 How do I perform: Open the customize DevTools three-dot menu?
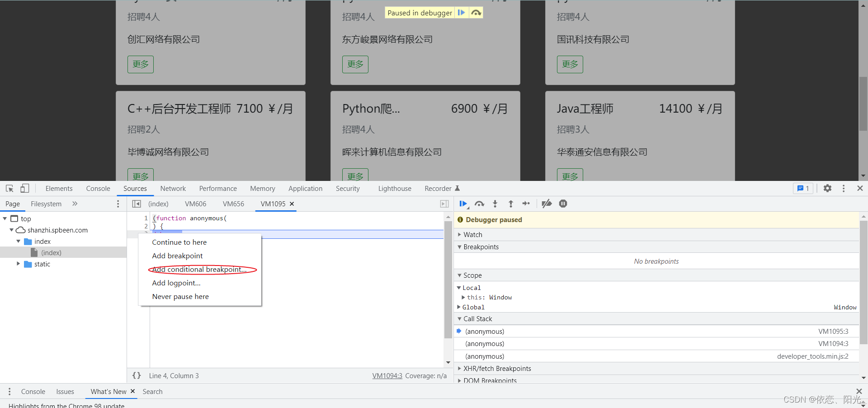tap(844, 188)
